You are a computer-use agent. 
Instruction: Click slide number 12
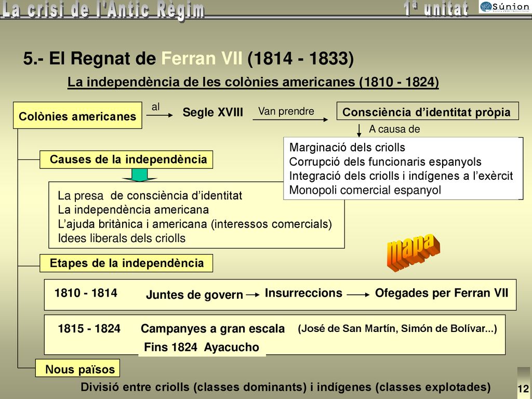(523, 389)
